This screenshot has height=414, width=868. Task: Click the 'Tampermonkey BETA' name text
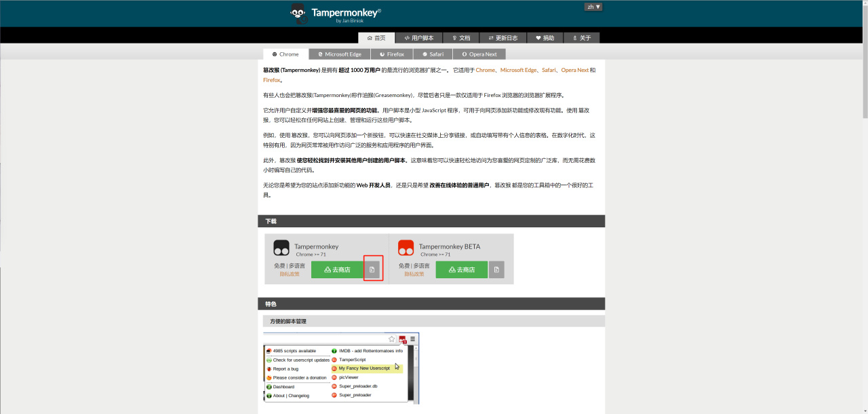coord(450,246)
